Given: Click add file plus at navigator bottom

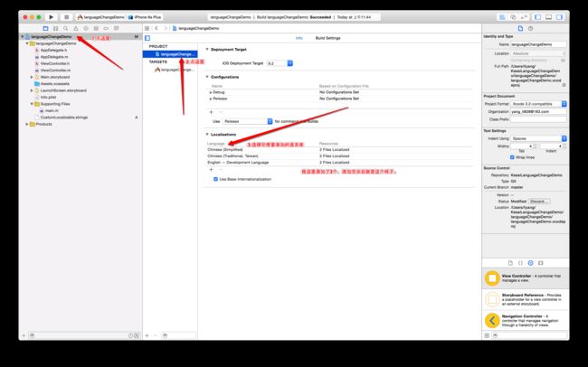Looking at the screenshot, I should point(24,335).
